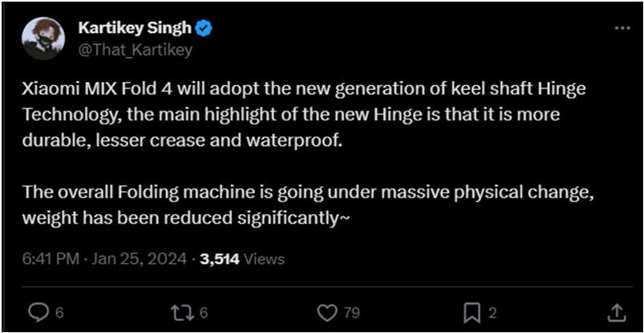This screenshot has height=333, width=644.
Task: Click the Views label
Action: 265,259
